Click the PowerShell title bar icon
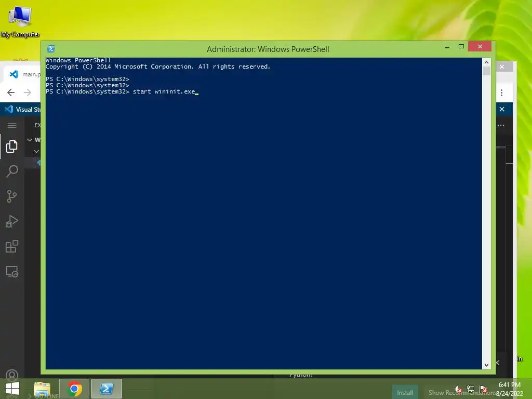 (x=51, y=49)
